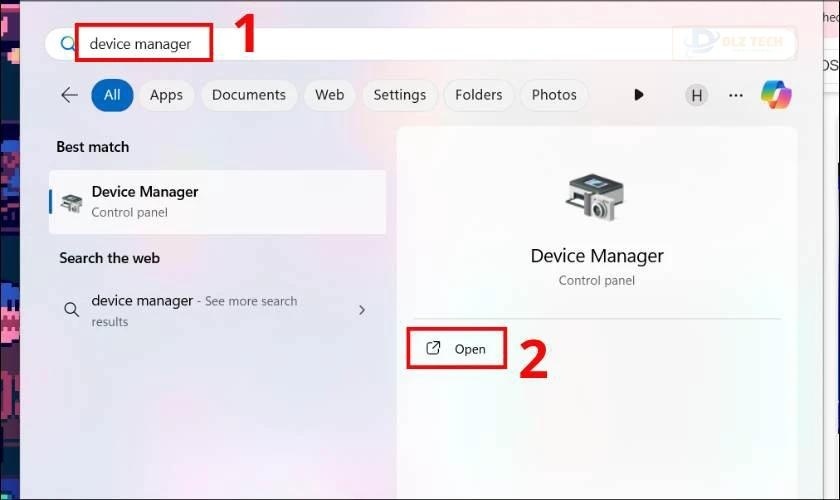840x500 pixels.
Task: Click the H user account avatar
Action: pos(696,95)
